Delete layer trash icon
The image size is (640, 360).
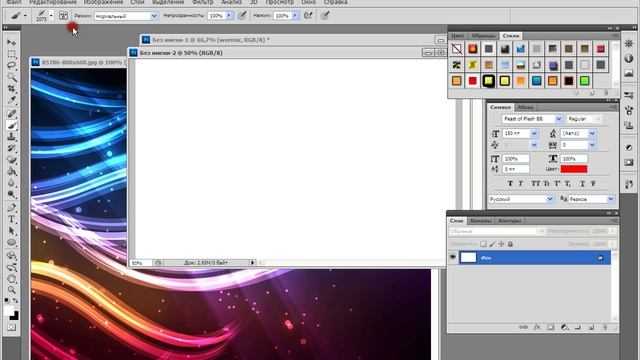click(605, 327)
